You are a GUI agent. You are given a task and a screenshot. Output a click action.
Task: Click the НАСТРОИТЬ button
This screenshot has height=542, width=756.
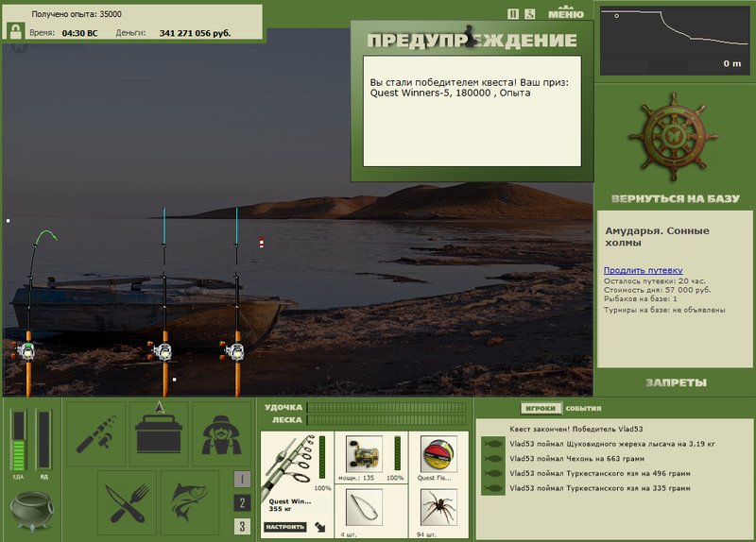285,527
